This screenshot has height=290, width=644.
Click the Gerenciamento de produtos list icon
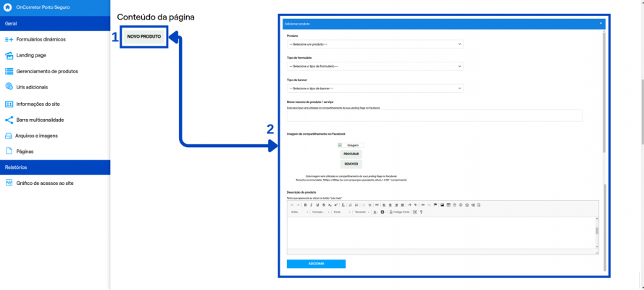(x=9, y=71)
